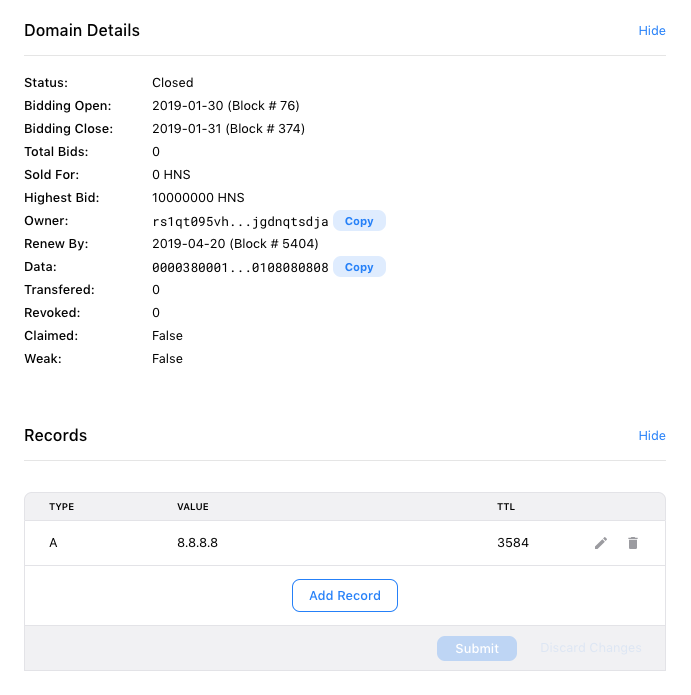This screenshot has width=691, height=695.
Task: Click the Sold For value 0 HNS
Action: (171, 175)
